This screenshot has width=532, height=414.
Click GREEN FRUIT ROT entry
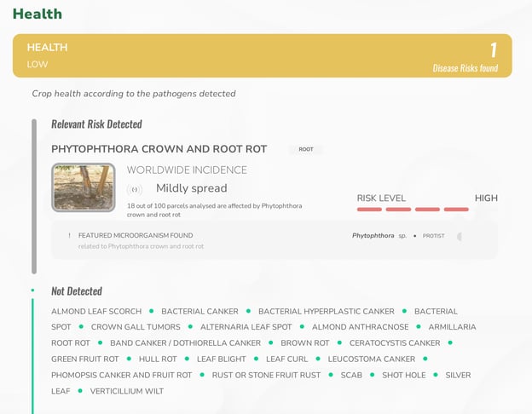pyautogui.click(x=85, y=359)
